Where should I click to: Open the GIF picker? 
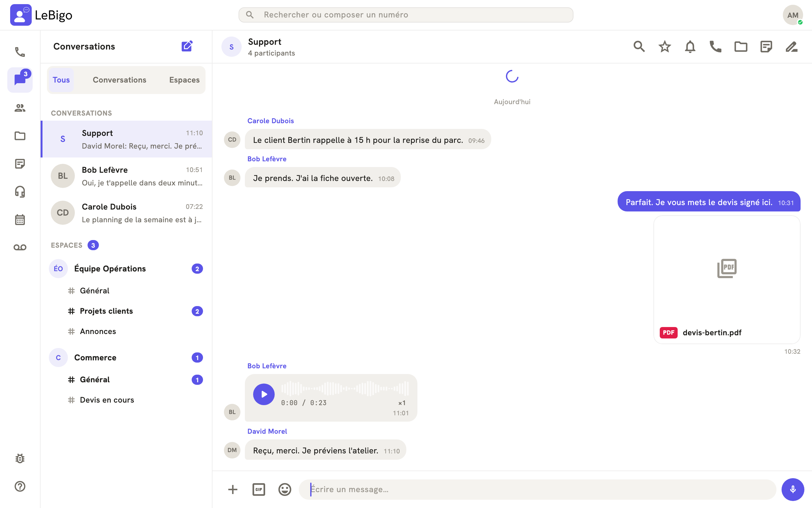259,489
